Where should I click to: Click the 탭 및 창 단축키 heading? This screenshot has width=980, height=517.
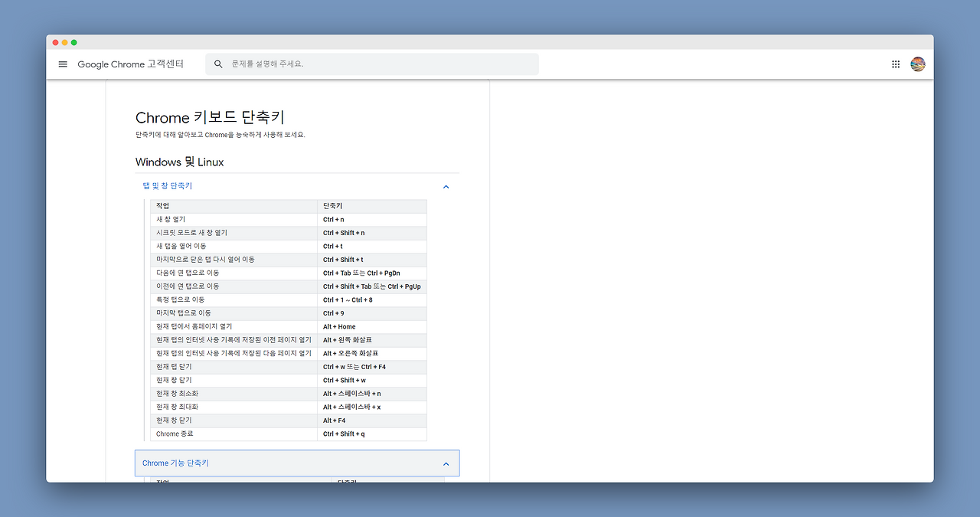(168, 186)
